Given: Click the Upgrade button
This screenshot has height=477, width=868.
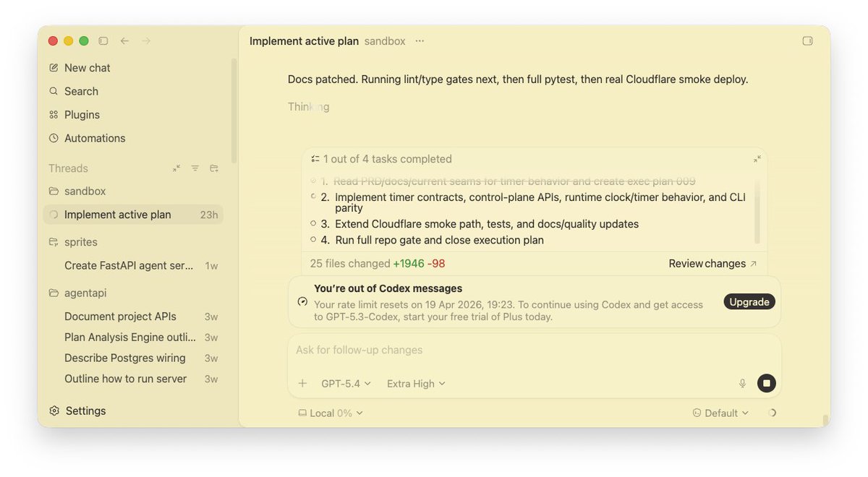Looking at the screenshot, I should [749, 302].
